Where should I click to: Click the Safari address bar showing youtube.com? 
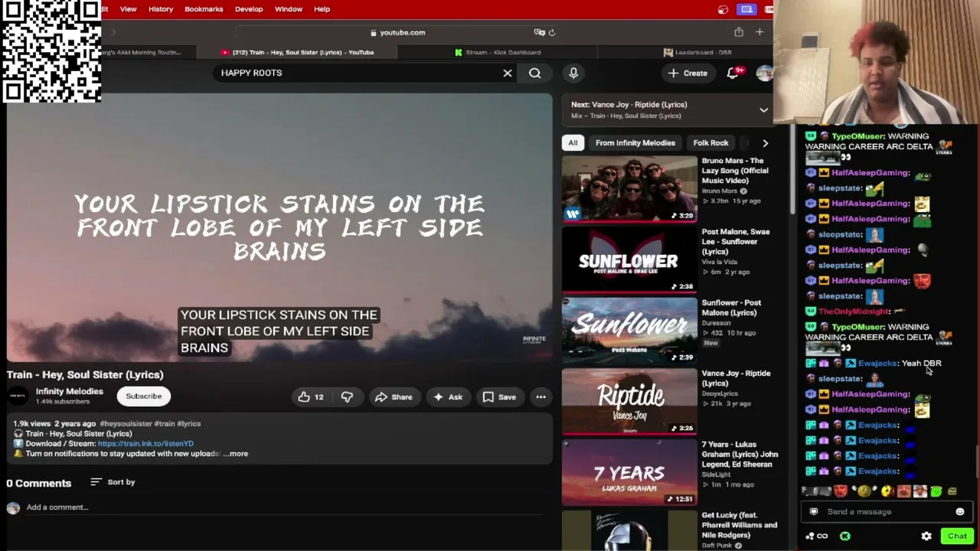tap(397, 32)
